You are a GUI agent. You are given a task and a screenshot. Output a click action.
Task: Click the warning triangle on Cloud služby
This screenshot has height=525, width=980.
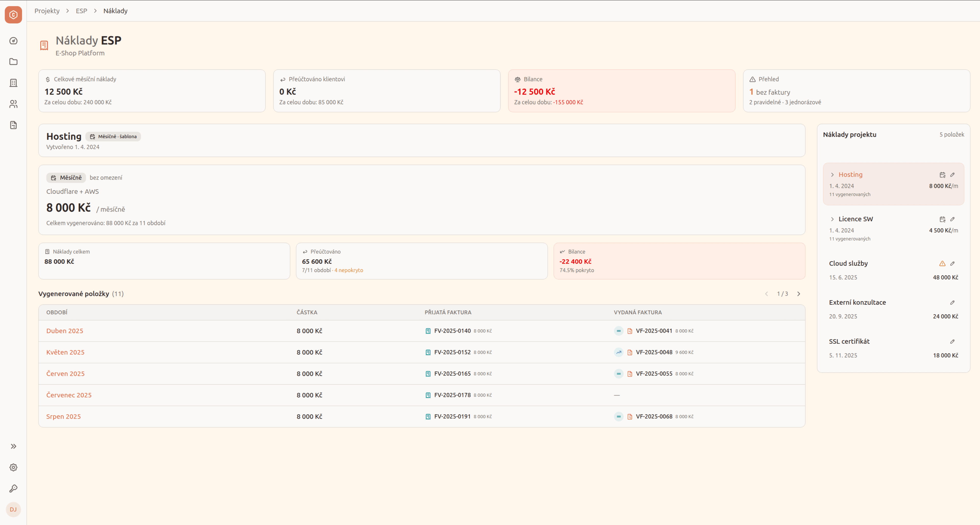[x=942, y=263]
